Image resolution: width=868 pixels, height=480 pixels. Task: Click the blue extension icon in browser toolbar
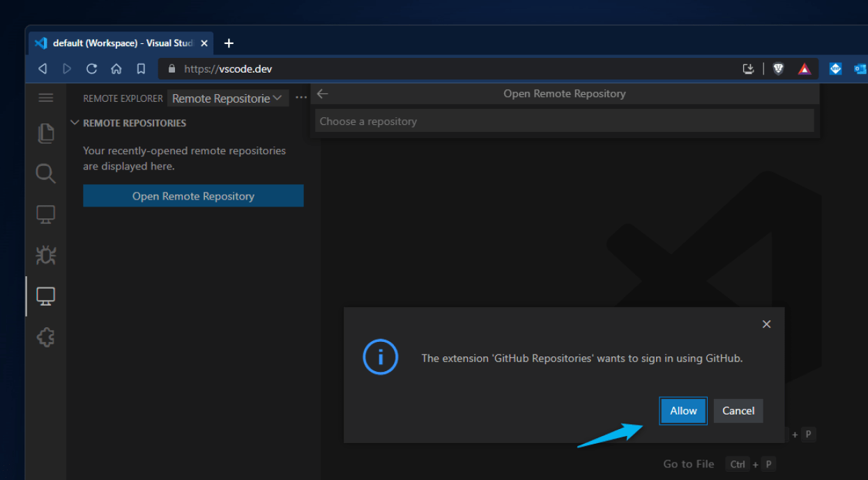pos(835,68)
